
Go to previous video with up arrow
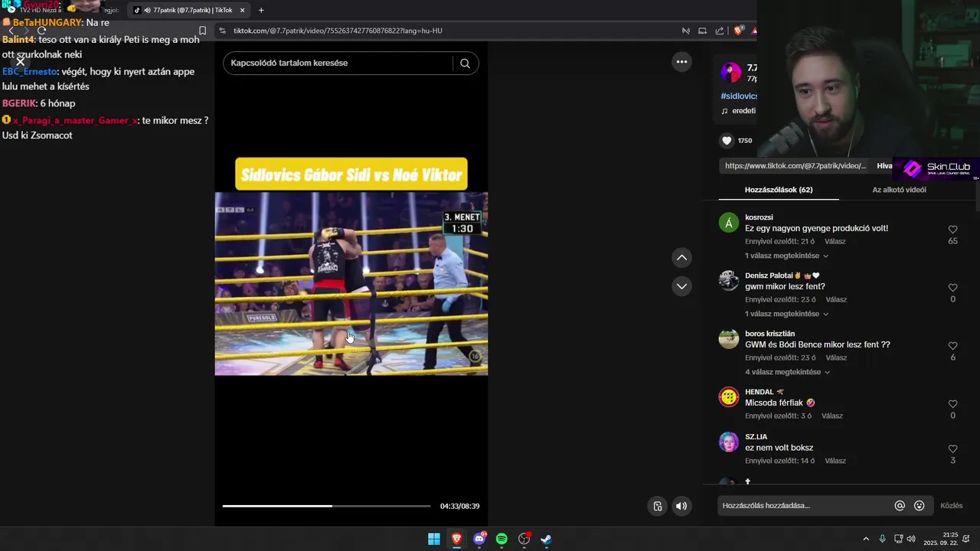coord(681,258)
